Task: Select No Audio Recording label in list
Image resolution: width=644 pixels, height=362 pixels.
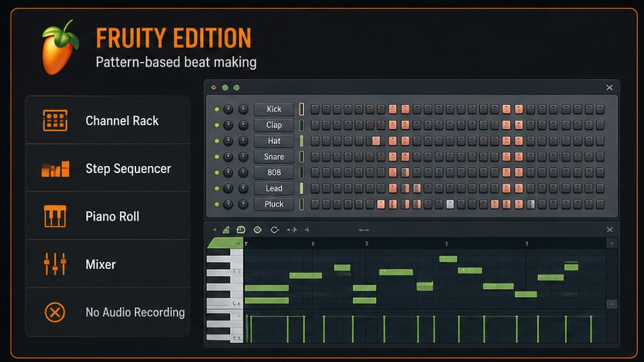Action: pos(135,312)
